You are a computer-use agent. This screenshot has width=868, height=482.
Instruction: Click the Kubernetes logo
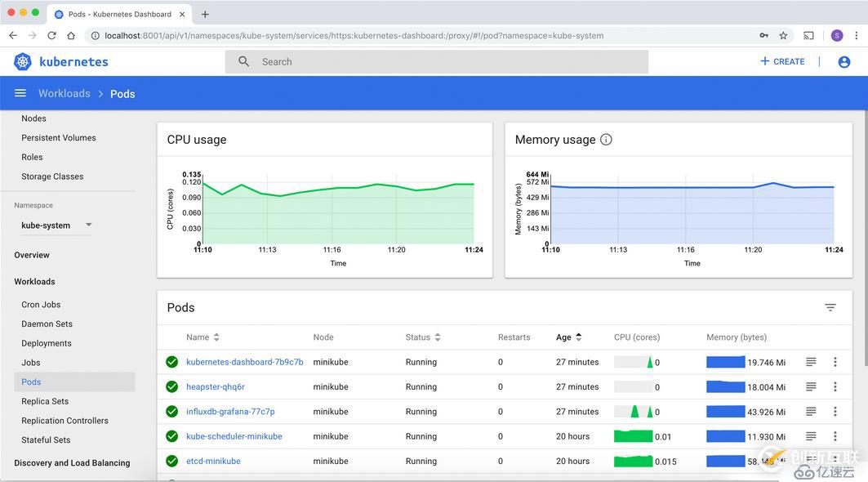tap(22, 61)
